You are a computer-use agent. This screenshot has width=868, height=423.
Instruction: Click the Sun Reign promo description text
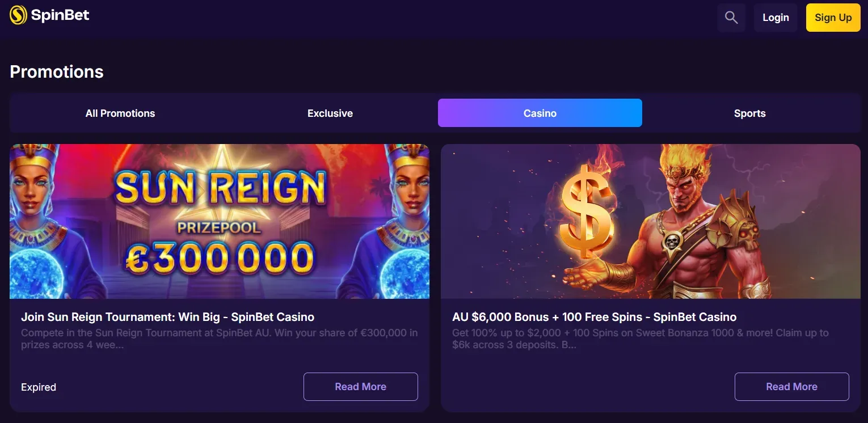[220, 339]
